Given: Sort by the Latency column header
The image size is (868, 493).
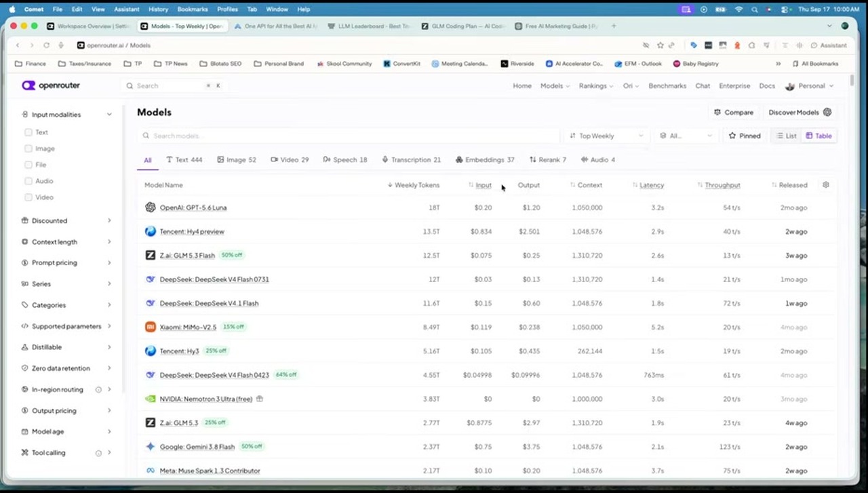Looking at the screenshot, I should (648, 185).
